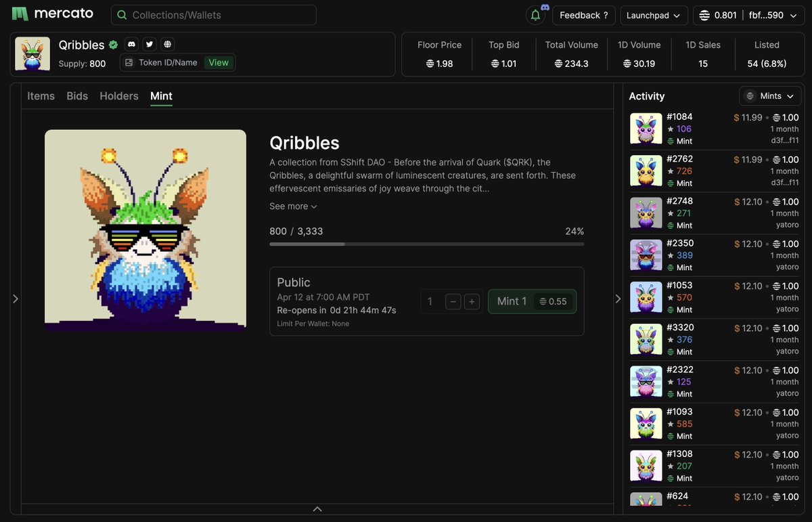
Task: Switch to the Holders tab
Action: point(119,96)
